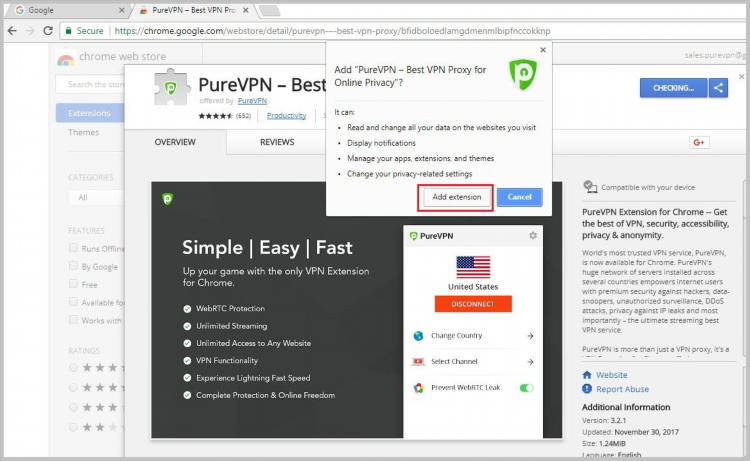The width and height of the screenshot is (750, 461).
Task: Click the settings gear in PureVPN popup
Action: coord(533,235)
